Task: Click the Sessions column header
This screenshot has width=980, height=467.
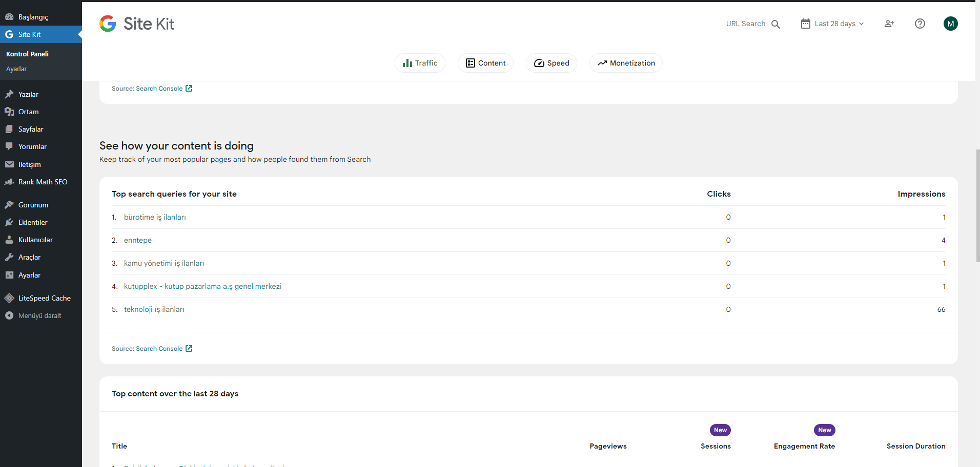Action: click(x=716, y=446)
